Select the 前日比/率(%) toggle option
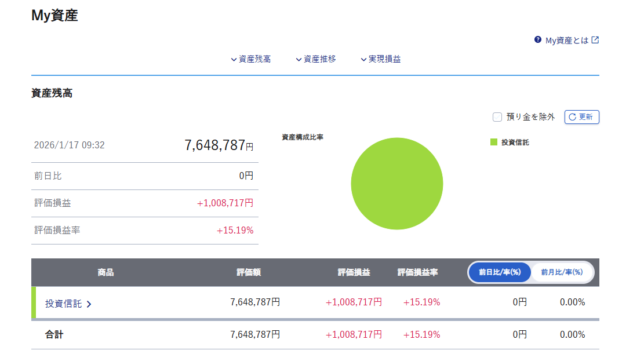This screenshot has height=354, width=644. coord(500,272)
